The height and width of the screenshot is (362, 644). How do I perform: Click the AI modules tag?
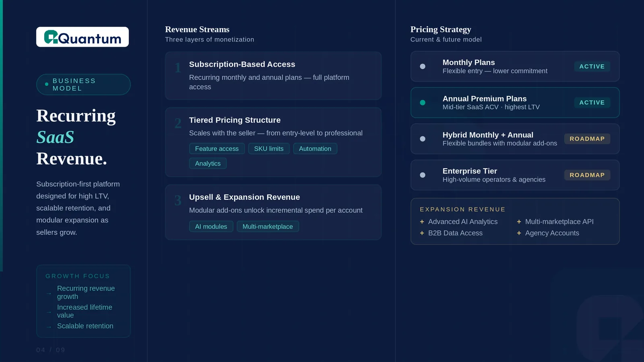211,227
